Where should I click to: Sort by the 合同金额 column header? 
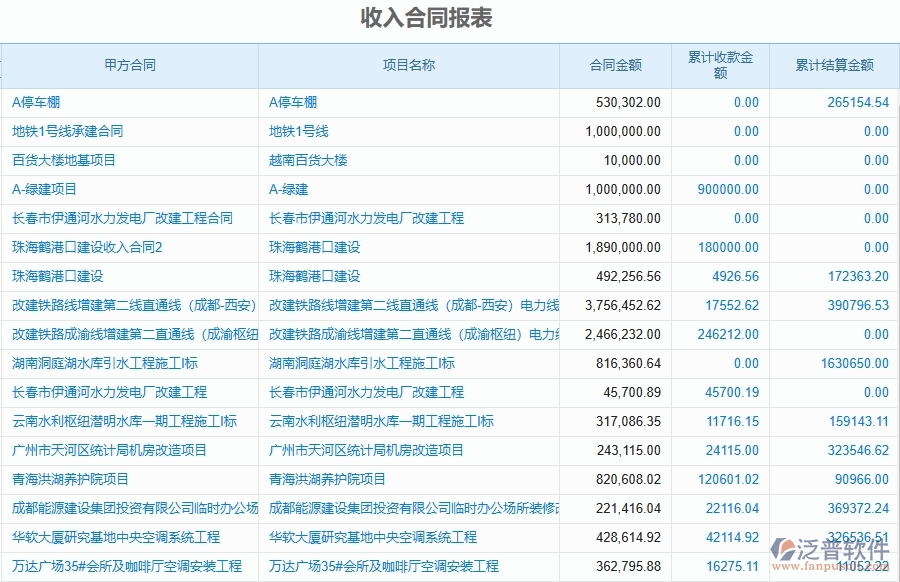tap(613, 64)
